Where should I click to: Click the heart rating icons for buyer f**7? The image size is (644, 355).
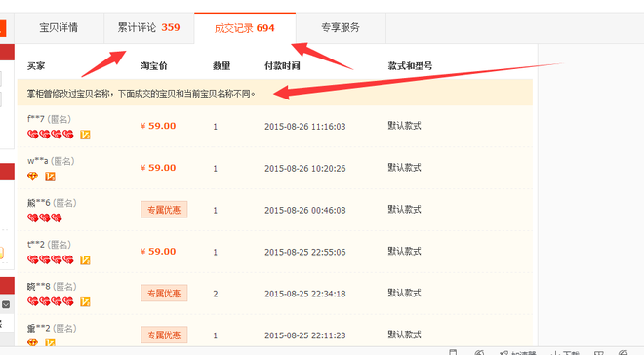pyautogui.click(x=51, y=135)
